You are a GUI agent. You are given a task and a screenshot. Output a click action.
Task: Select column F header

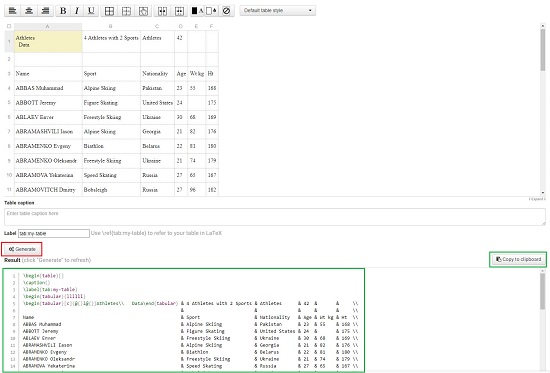pos(212,26)
